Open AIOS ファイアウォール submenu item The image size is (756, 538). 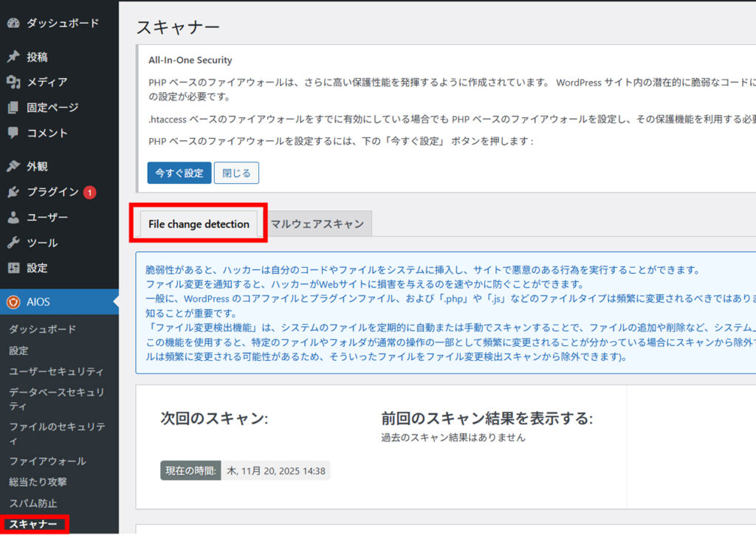tap(47, 461)
